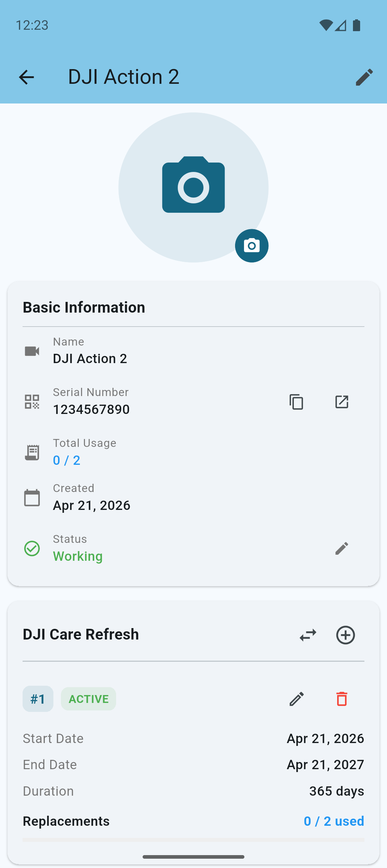The image size is (387, 868).
Task: Add a new DJI Care Refresh plan
Action: 345,635
